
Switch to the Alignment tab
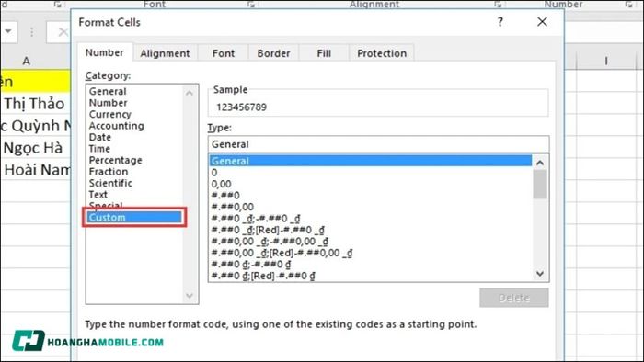(x=165, y=53)
